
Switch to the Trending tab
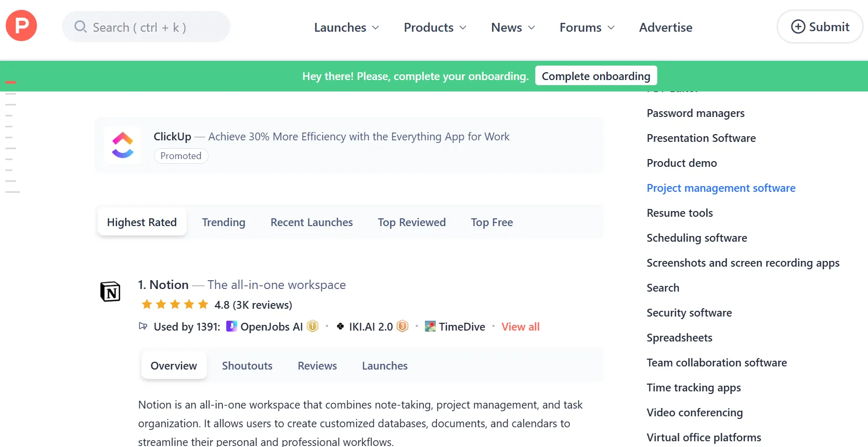tap(224, 222)
